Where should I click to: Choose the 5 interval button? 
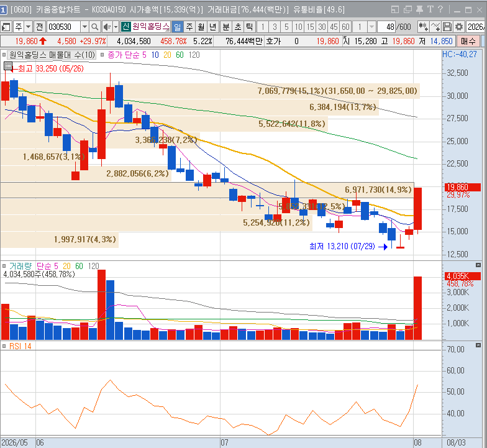[x=286, y=27]
